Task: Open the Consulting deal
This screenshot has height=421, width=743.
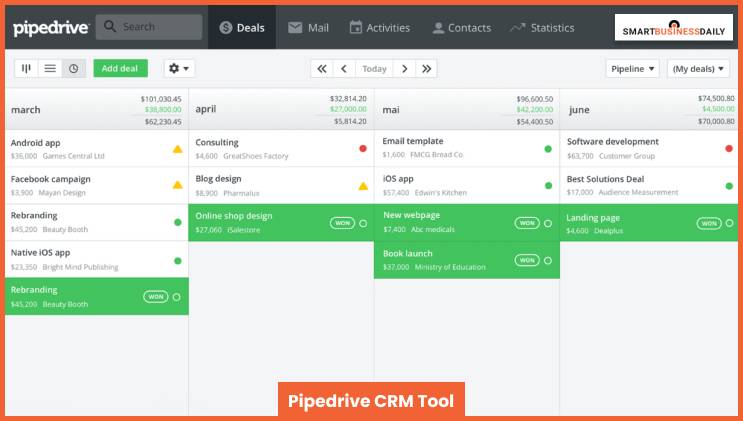Action: click(x=281, y=149)
